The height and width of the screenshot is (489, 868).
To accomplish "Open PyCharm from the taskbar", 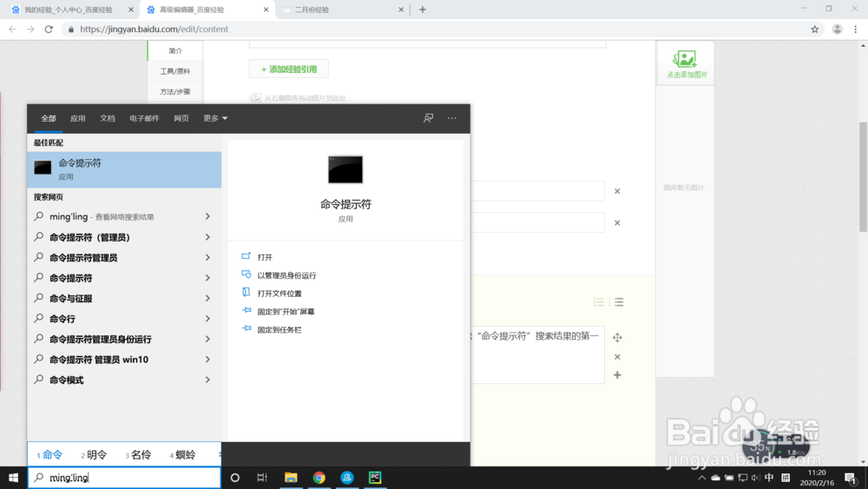I will coord(375,478).
